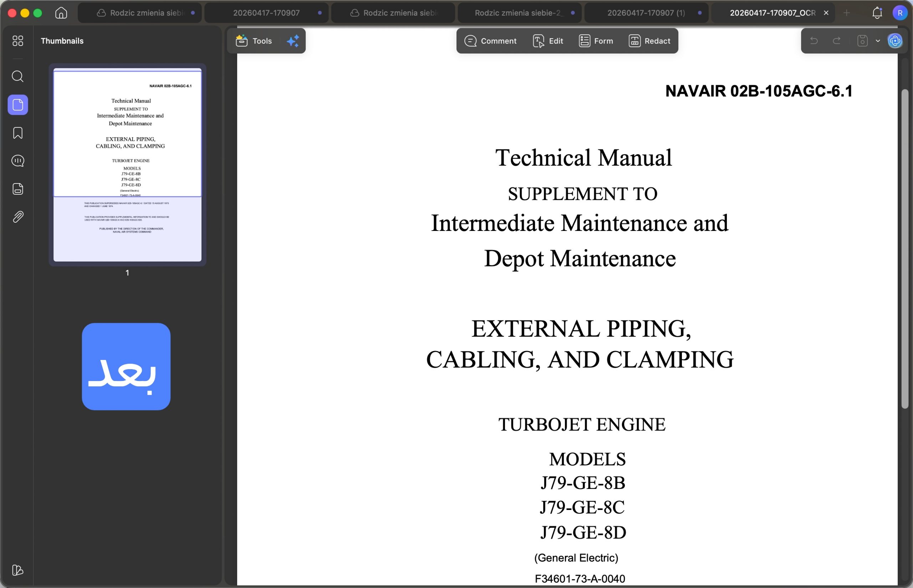Open the user profile avatar R
Screen dimensions: 913x588
[x=900, y=13]
